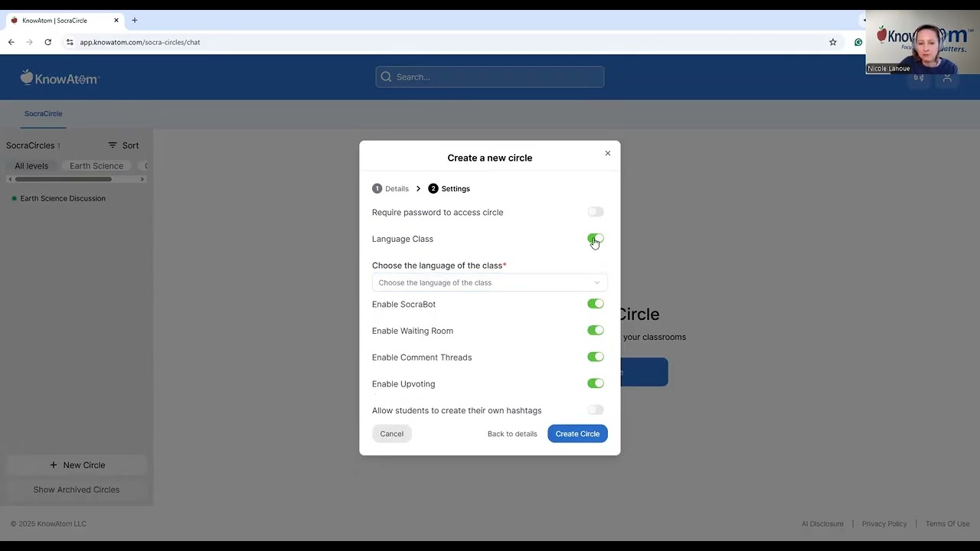Screen dimensions: 980x551
Task: Go Back to details
Action: [512, 434]
